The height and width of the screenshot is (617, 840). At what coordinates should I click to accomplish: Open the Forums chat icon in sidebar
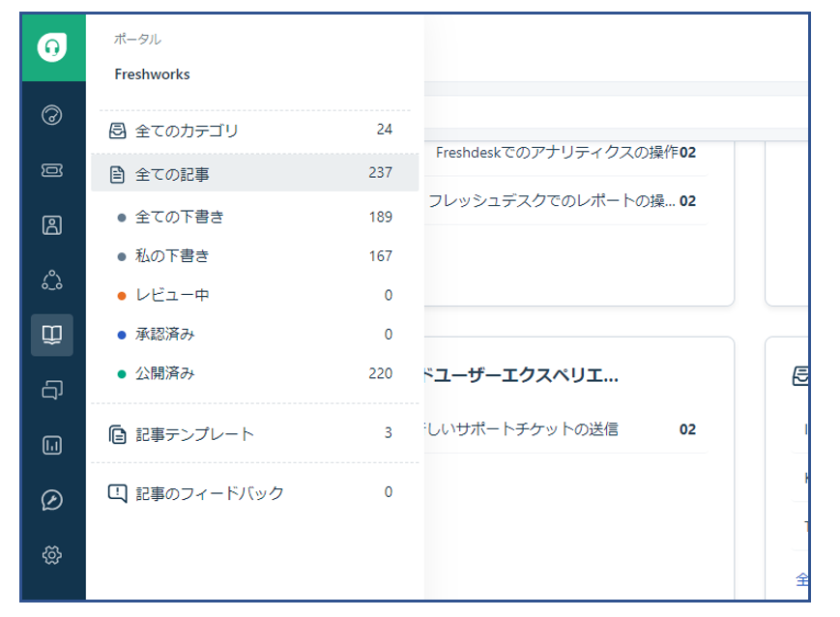pyautogui.click(x=52, y=390)
